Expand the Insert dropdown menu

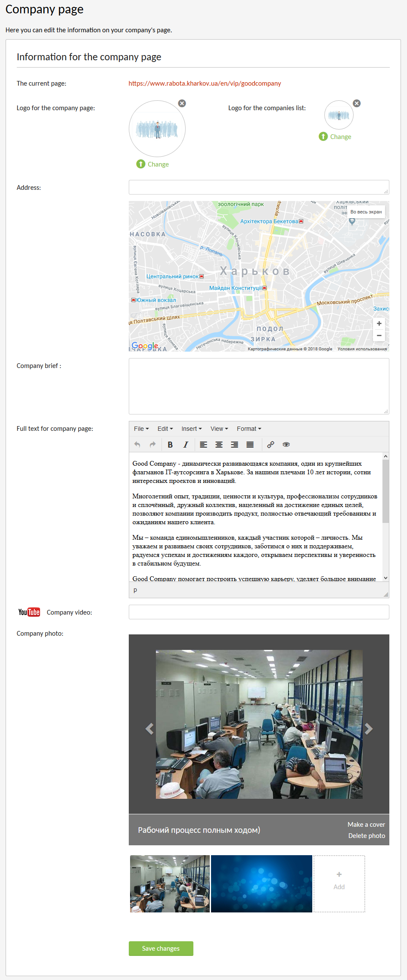pyautogui.click(x=191, y=429)
